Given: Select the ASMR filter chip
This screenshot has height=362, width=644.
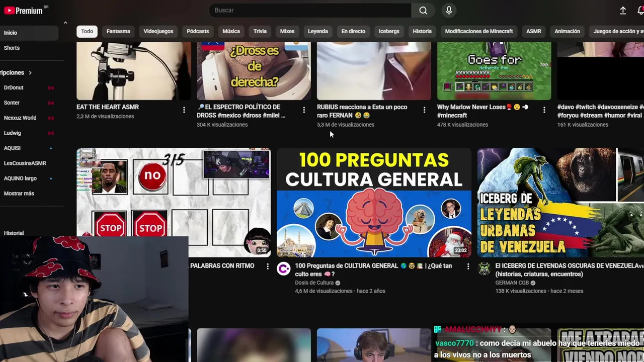Looking at the screenshot, I should pos(534,31).
